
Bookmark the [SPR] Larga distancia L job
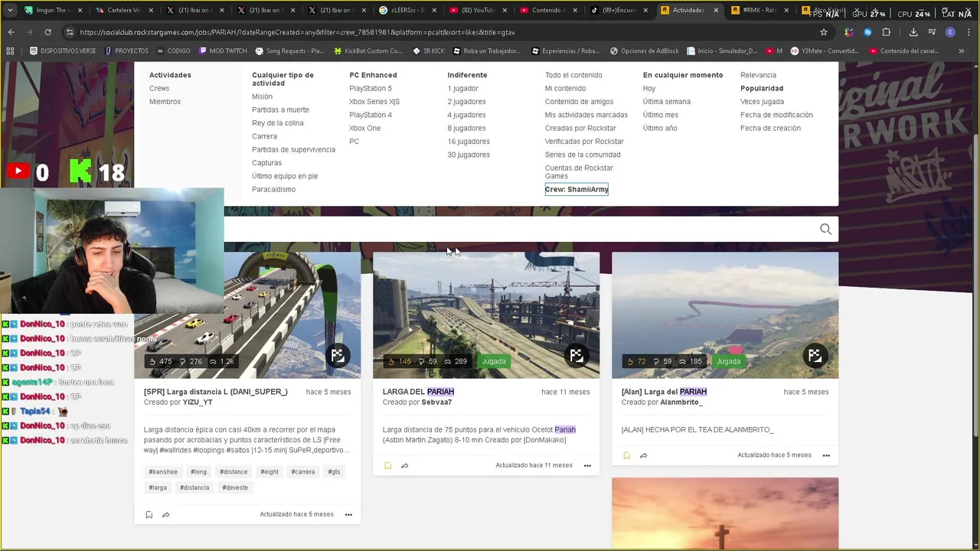(149, 514)
